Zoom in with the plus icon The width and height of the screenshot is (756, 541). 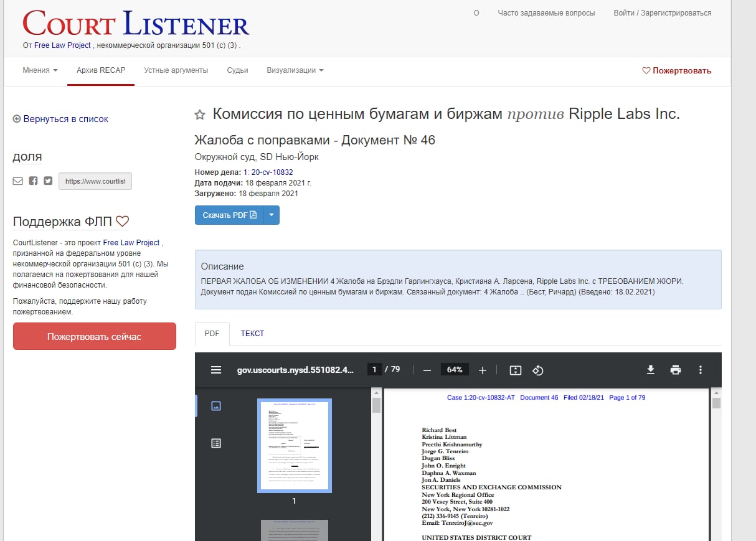pos(483,370)
